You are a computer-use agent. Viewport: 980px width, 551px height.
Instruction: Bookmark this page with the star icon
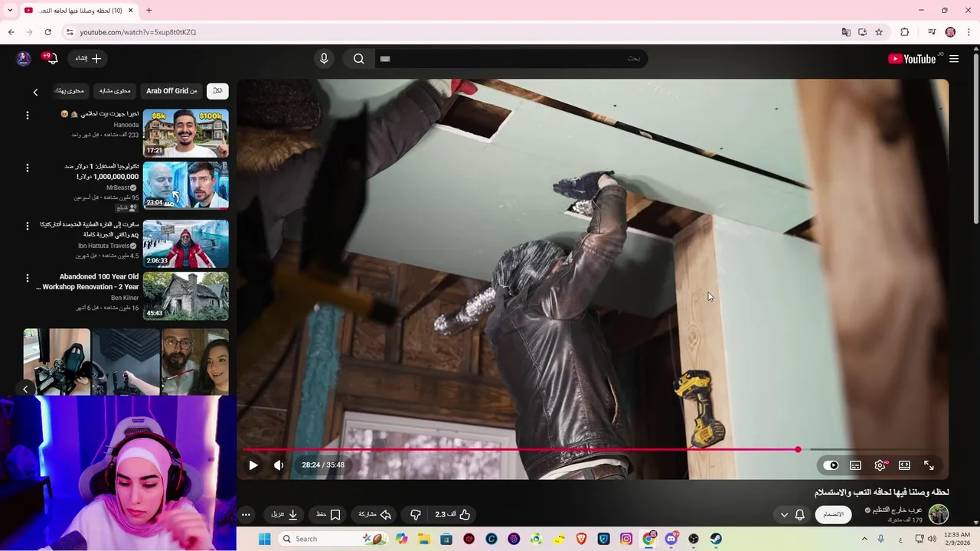(x=879, y=32)
